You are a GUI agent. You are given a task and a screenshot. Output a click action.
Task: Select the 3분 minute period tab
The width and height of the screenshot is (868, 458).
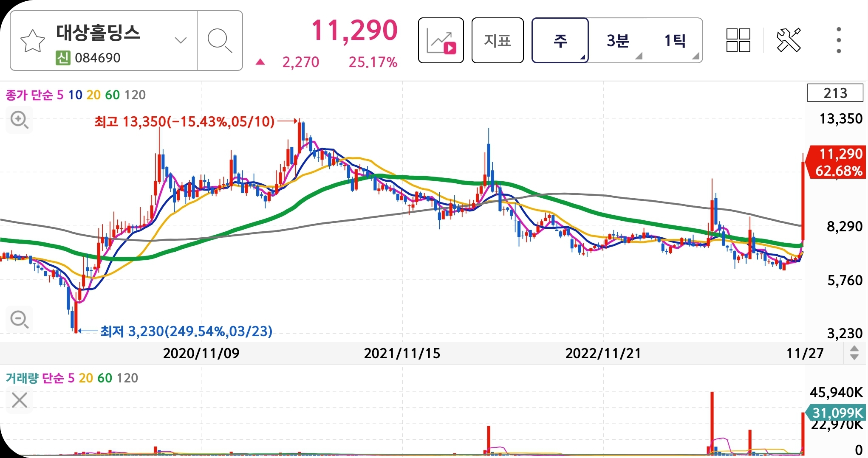point(618,41)
